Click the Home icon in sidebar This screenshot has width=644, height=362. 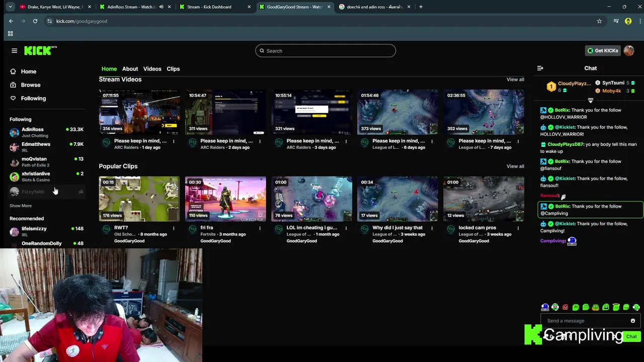[x=13, y=71]
